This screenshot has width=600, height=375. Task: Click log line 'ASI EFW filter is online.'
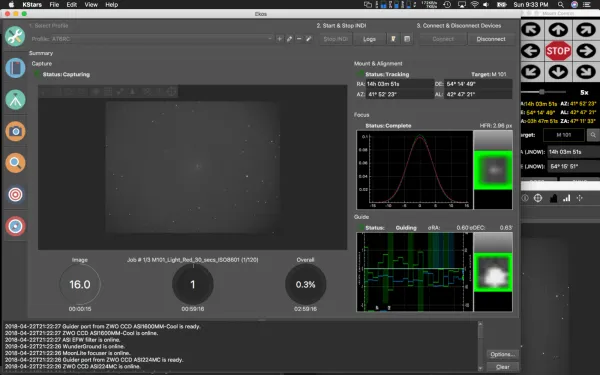[x=62, y=339]
